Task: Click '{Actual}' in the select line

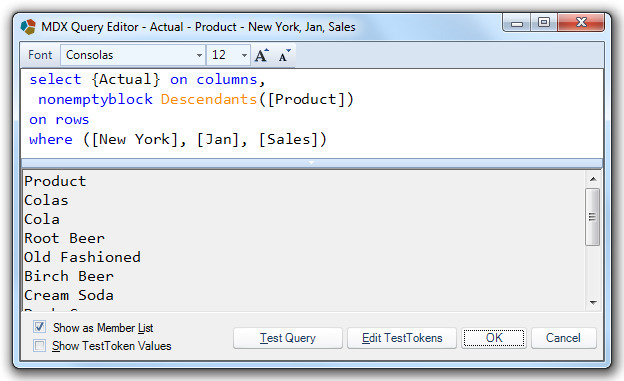Action: 126,80
